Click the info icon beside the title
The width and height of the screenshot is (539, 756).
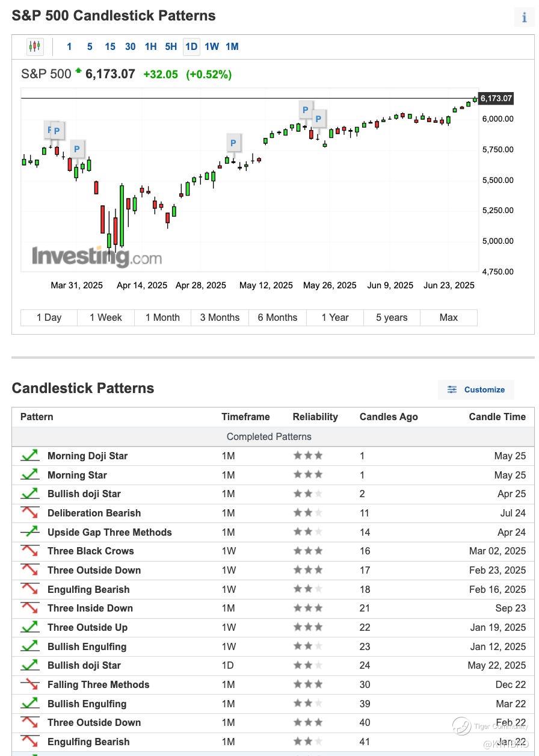tap(524, 17)
